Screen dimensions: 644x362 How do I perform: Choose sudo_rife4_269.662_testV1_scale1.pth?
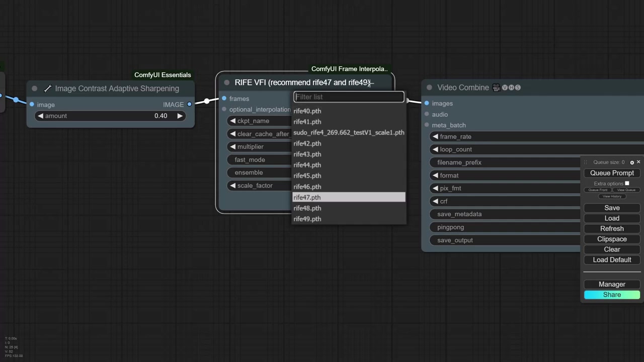pyautogui.click(x=349, y=133)
